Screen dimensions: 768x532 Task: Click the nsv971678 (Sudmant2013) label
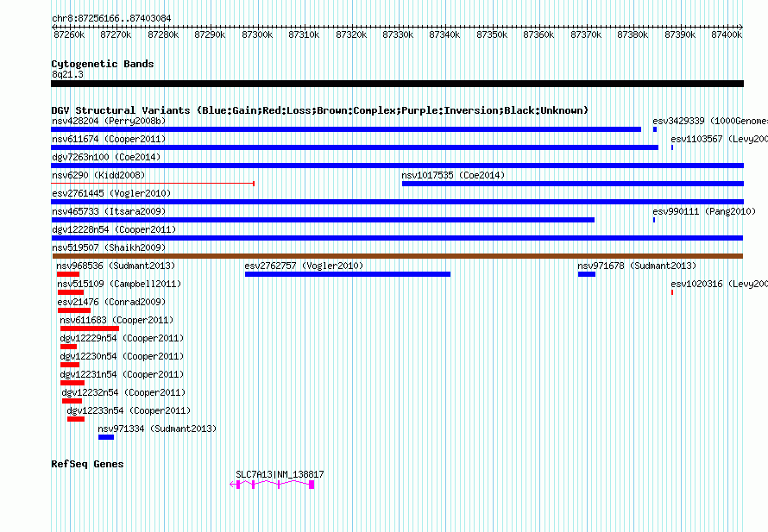[637, 266]
